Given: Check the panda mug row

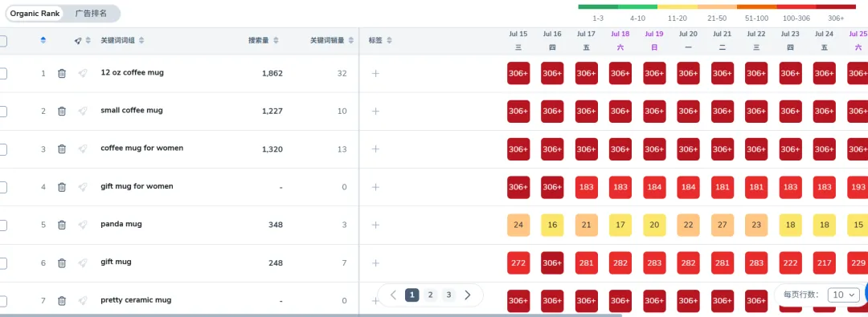Looking at the screenshot, I should 2,225.
